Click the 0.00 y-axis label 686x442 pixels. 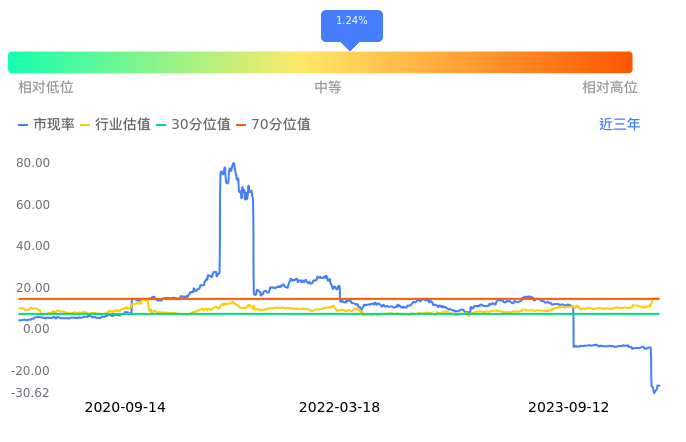(x=36, y=329)
